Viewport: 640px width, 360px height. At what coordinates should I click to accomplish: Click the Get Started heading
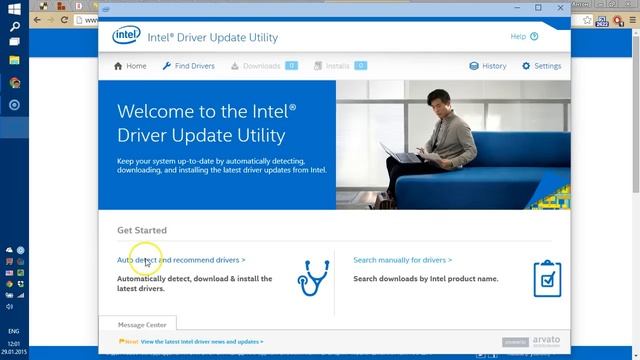pyautogui.click(x=142, y=230)
